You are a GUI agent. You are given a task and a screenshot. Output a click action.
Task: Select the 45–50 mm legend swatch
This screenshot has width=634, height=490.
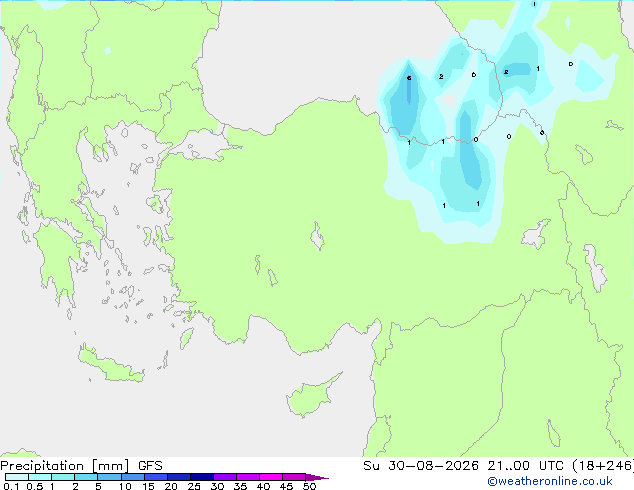(294, 477)
